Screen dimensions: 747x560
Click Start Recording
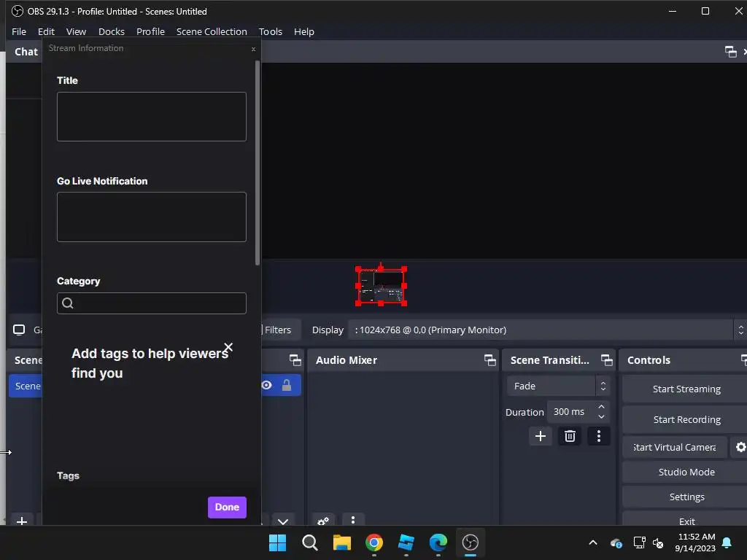(x=686, y=419)
